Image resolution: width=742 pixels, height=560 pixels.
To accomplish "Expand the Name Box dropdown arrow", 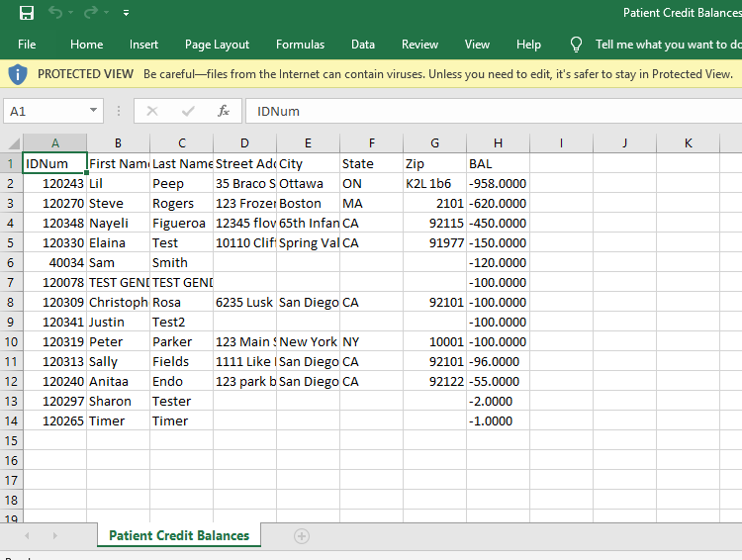I will (94, 112).
